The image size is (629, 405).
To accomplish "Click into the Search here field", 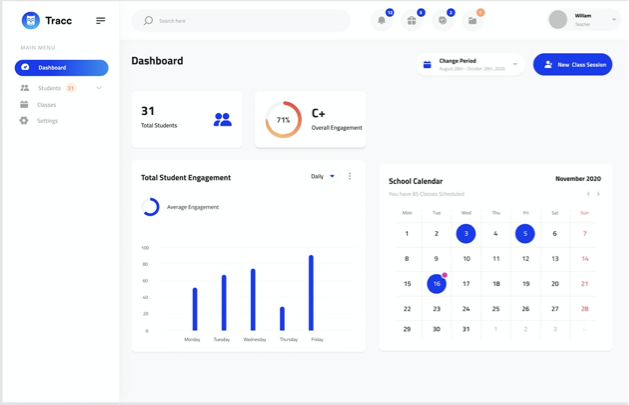I will [250, 20].
